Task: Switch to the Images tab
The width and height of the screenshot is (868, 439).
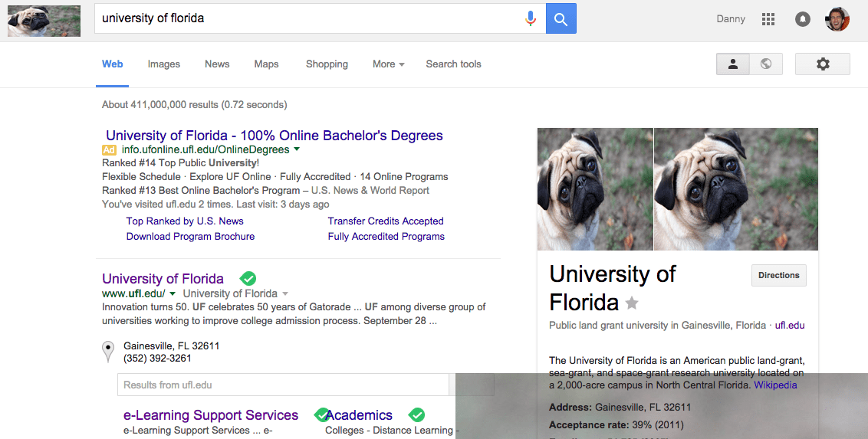Action: tap(163, 64)
